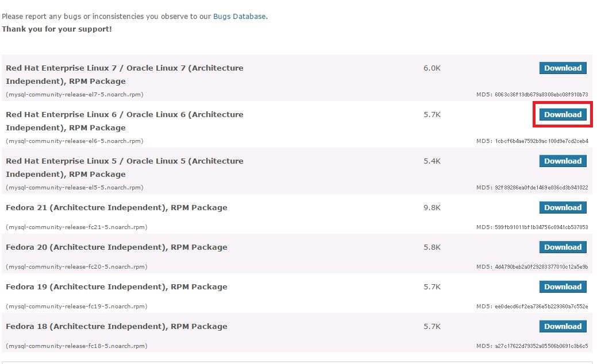
Task: Click the sentence "Please report any bugs or inconsistencies"
Action: click(135, 16)
